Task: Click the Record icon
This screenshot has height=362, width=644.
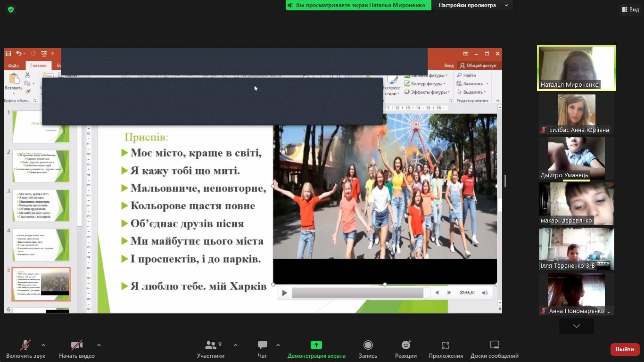Action: [x=368, y=346]
